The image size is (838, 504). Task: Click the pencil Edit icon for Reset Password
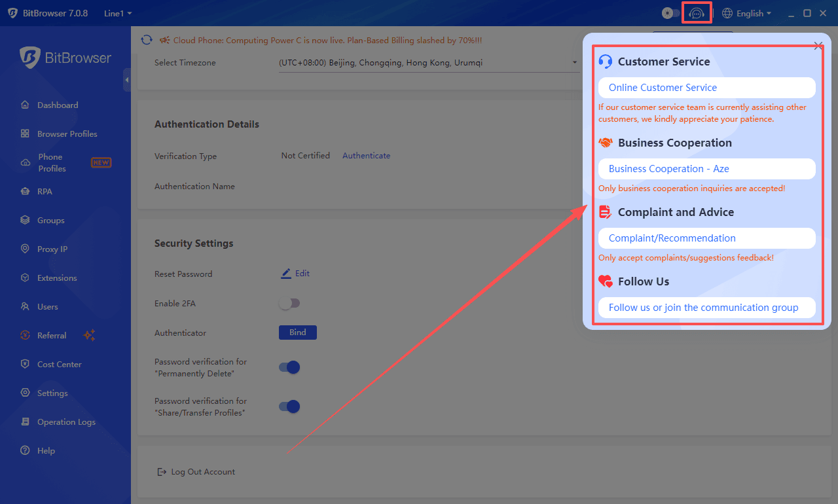286,274
